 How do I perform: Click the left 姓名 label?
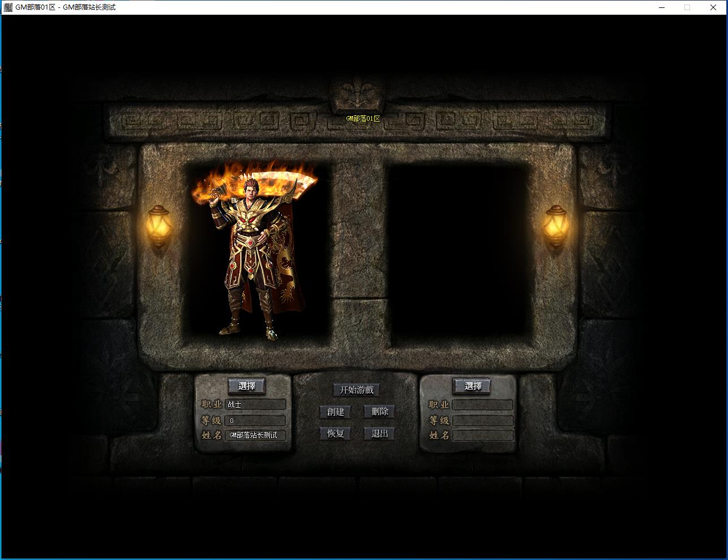(x=212, y=435)
